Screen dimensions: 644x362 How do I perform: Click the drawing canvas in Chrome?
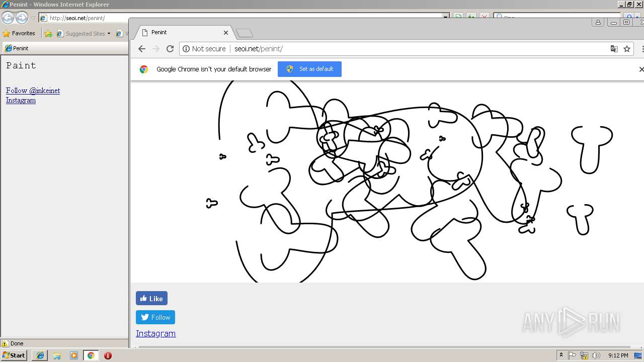[387, 182]
